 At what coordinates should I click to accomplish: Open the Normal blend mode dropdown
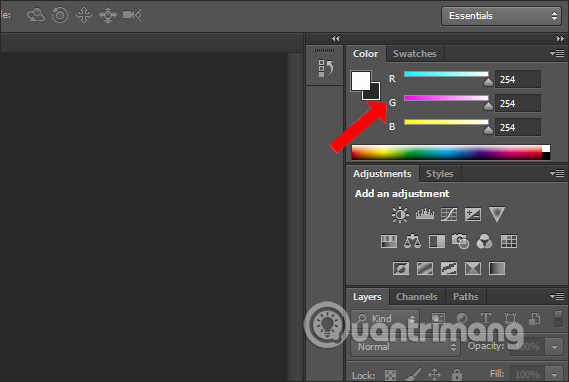(x=405, y=347)
